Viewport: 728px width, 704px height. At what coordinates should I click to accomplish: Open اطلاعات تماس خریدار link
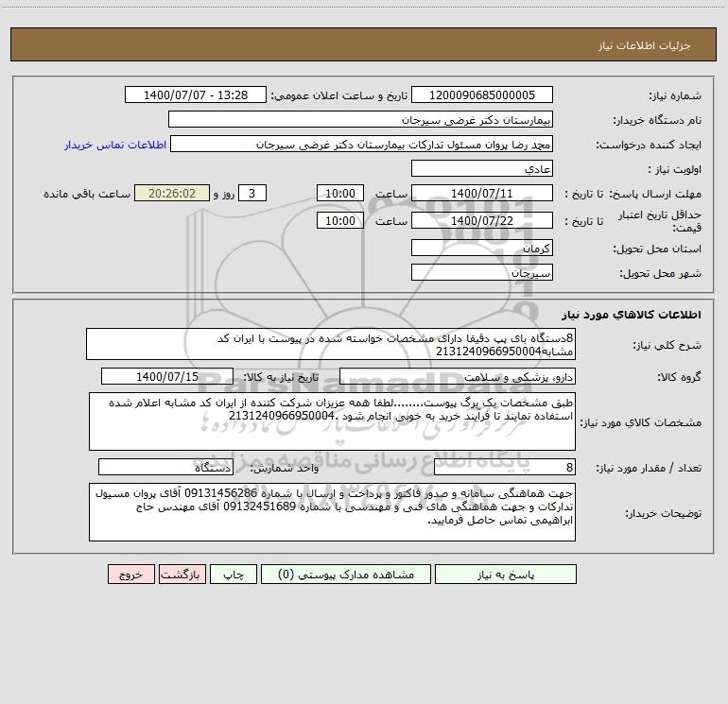click(x=115, y=145)
